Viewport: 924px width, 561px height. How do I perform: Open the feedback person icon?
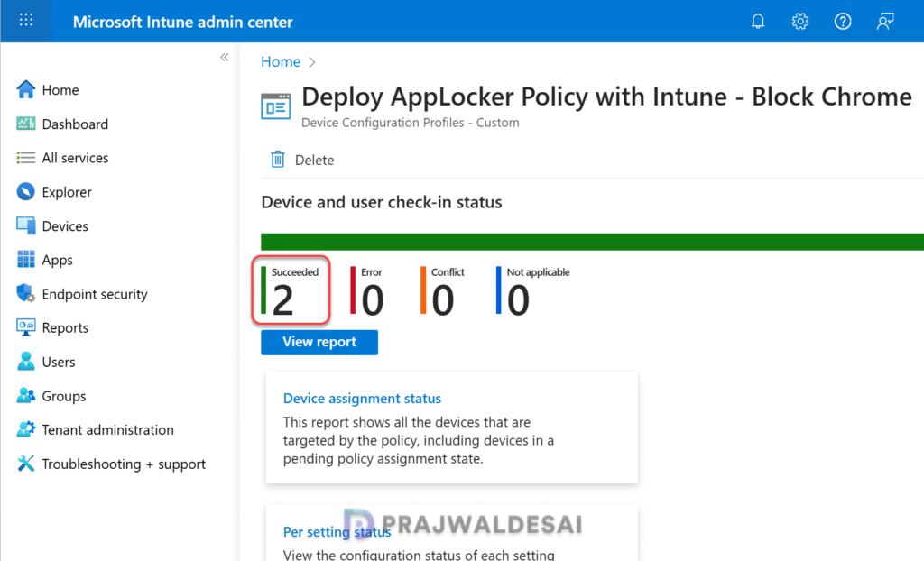click(885, 22)
